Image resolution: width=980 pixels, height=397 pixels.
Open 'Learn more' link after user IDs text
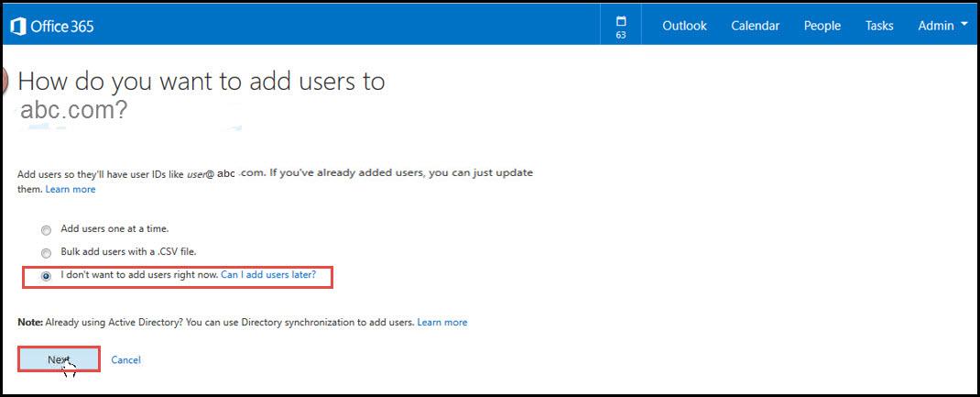tap(71, 189)
